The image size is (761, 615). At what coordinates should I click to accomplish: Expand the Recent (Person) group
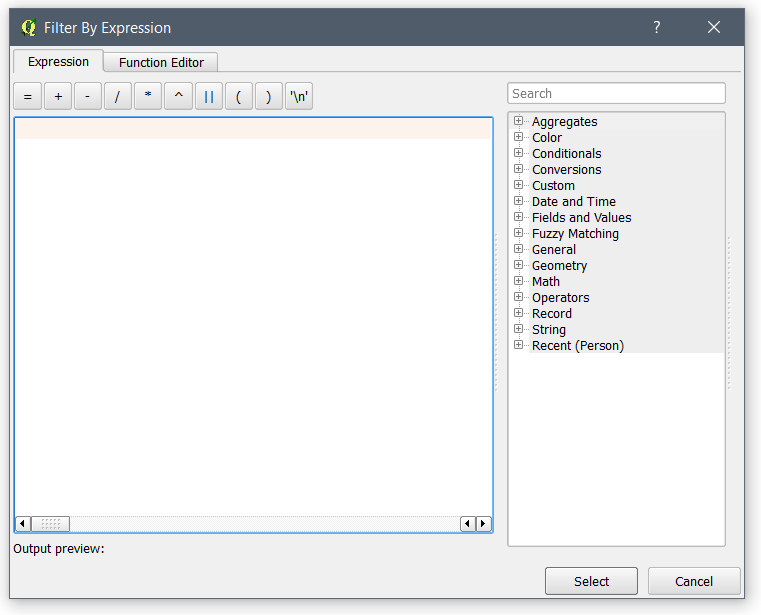coord(519,346)
